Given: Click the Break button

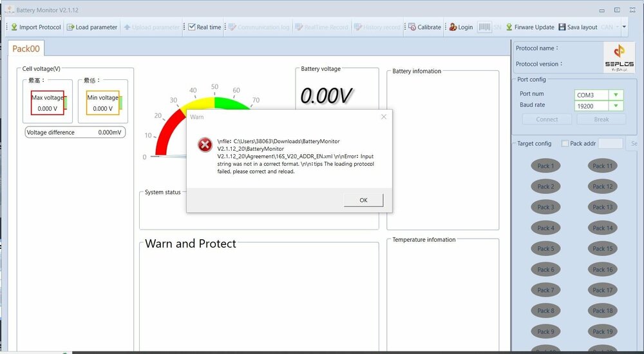Looking at the screenshot, I should [x=601, y=119].
